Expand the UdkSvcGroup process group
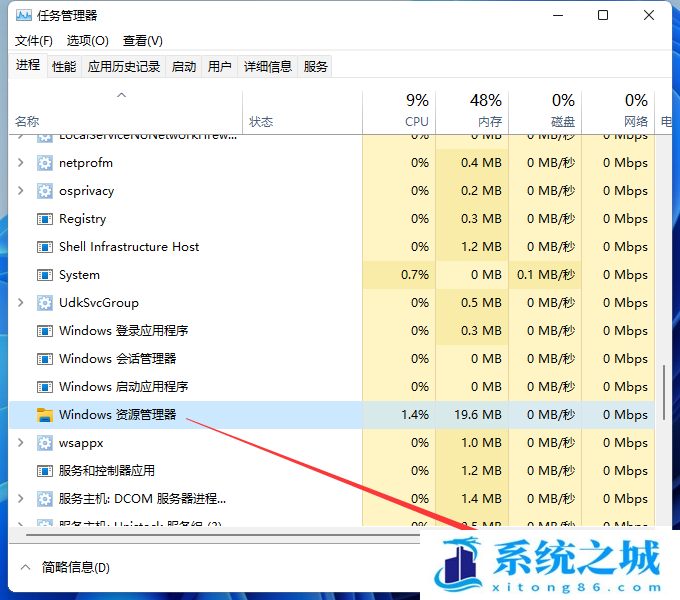The width and height of the screenshot is (680, 600). pos(21,303)
